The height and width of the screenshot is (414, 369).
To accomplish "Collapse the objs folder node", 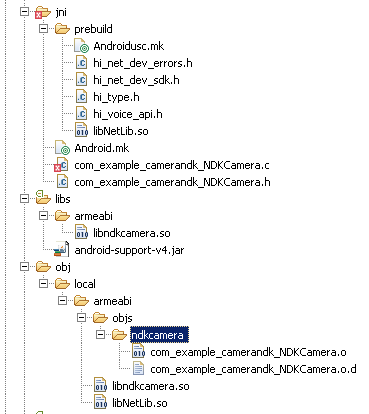I will click(81, 317).
